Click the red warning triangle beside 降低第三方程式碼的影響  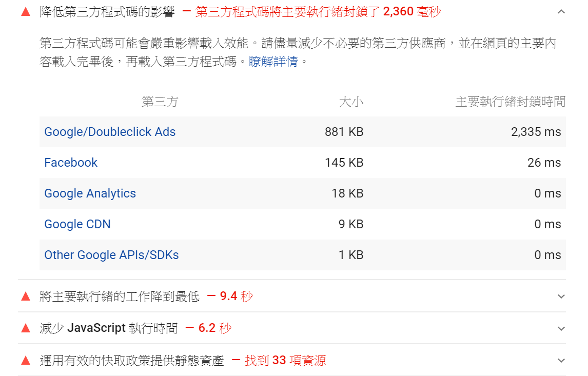[x=26, y=12]
